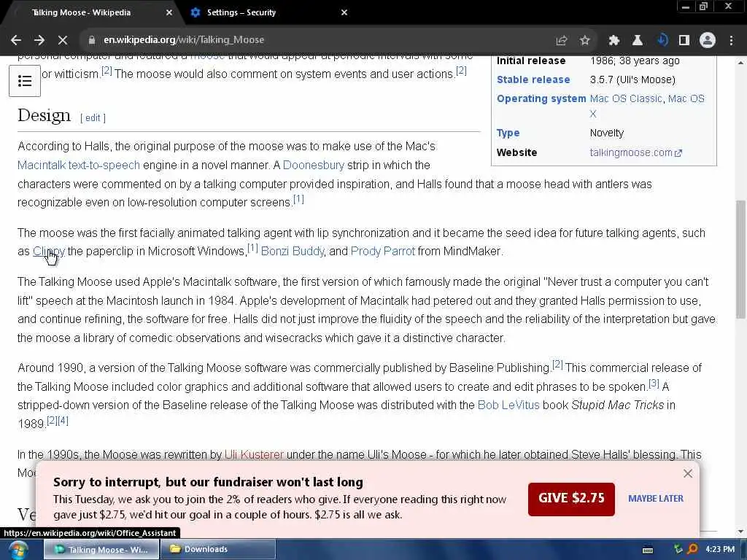The height and width of the screenshot is (560, 747).
Task: Follow citation [3] after to be spoken
Action: click(654, 384)
